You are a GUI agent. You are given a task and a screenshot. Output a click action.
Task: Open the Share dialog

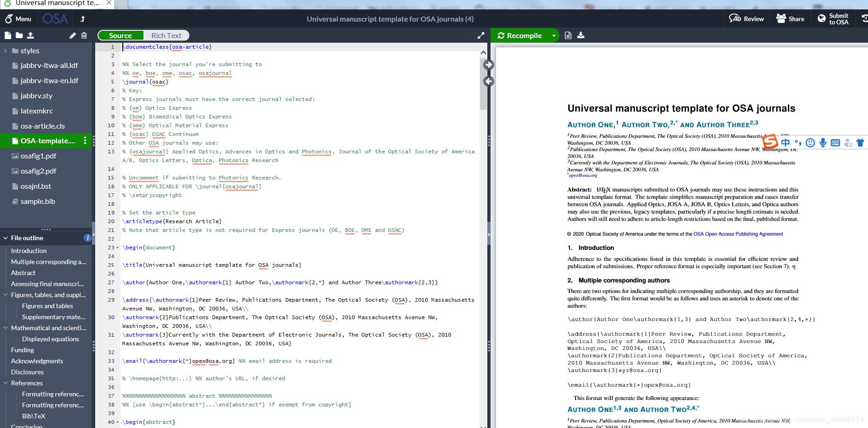point(790,19)
